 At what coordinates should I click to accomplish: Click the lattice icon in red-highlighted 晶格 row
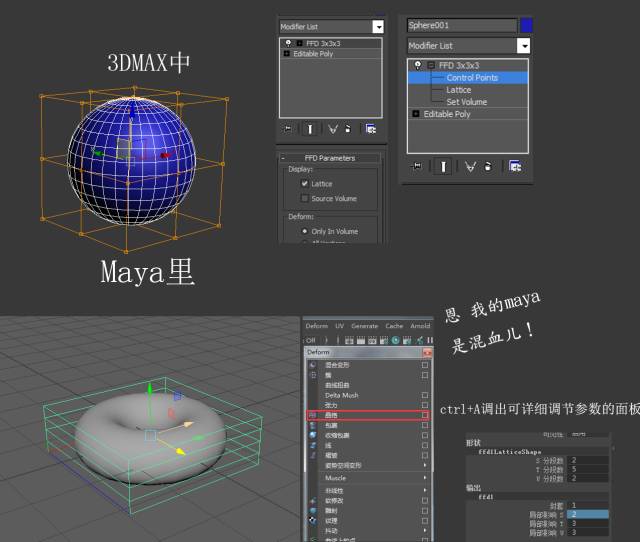coord(313,415)
